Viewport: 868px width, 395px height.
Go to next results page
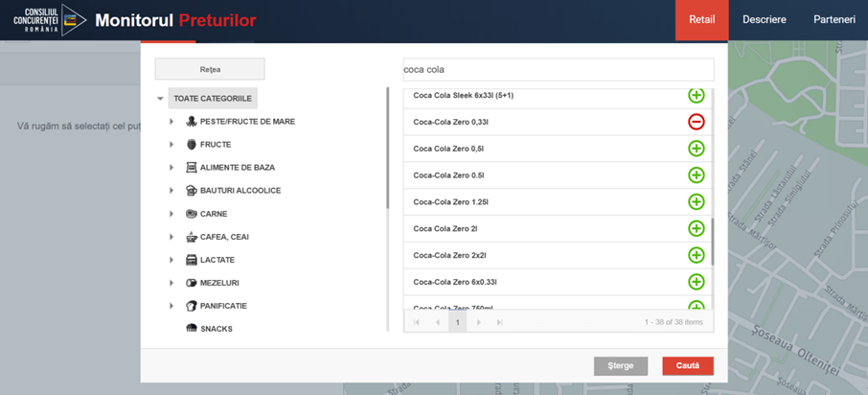(479, 322)
